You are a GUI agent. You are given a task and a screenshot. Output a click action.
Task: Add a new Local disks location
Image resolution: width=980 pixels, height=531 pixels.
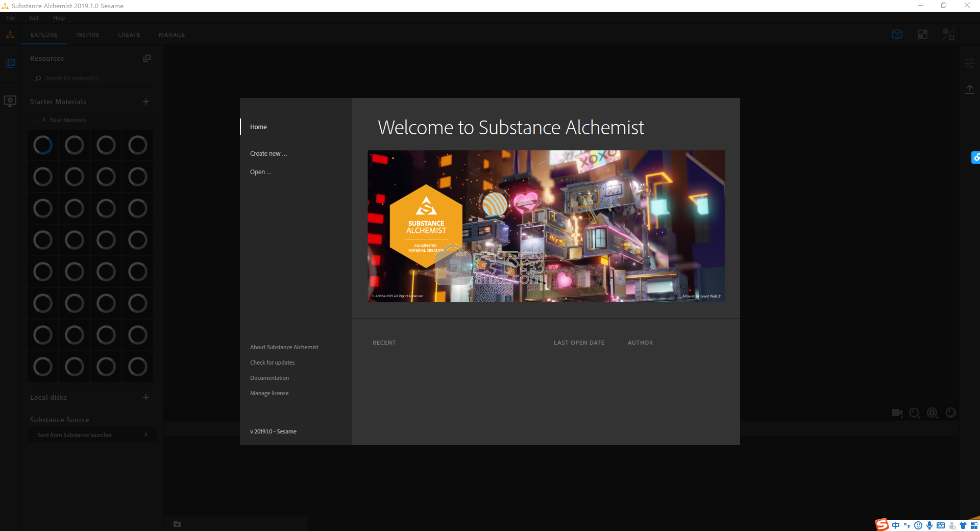(x=146, y=397)
